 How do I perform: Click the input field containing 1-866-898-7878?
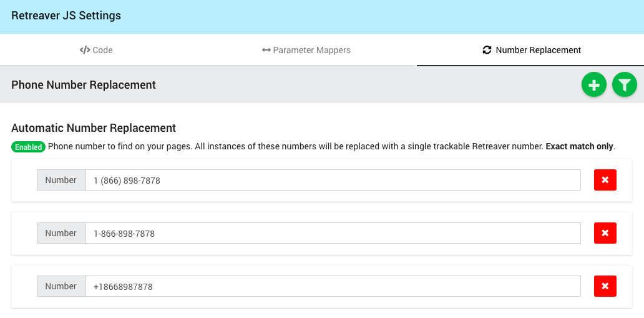click(333, 233)
